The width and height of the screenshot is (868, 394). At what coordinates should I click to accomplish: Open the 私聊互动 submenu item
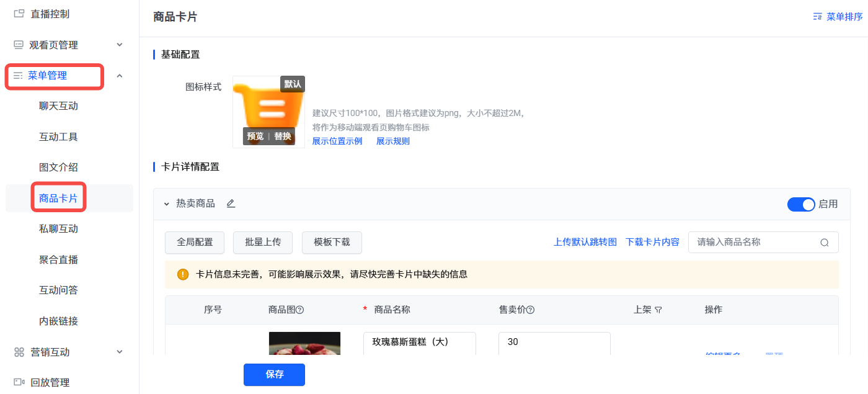click(58, 229)
